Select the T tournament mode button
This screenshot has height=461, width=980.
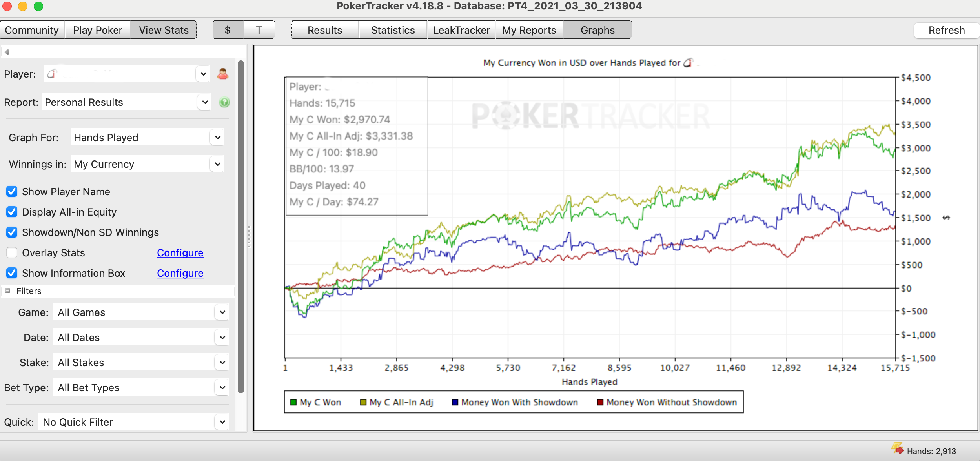click(259, 30)
